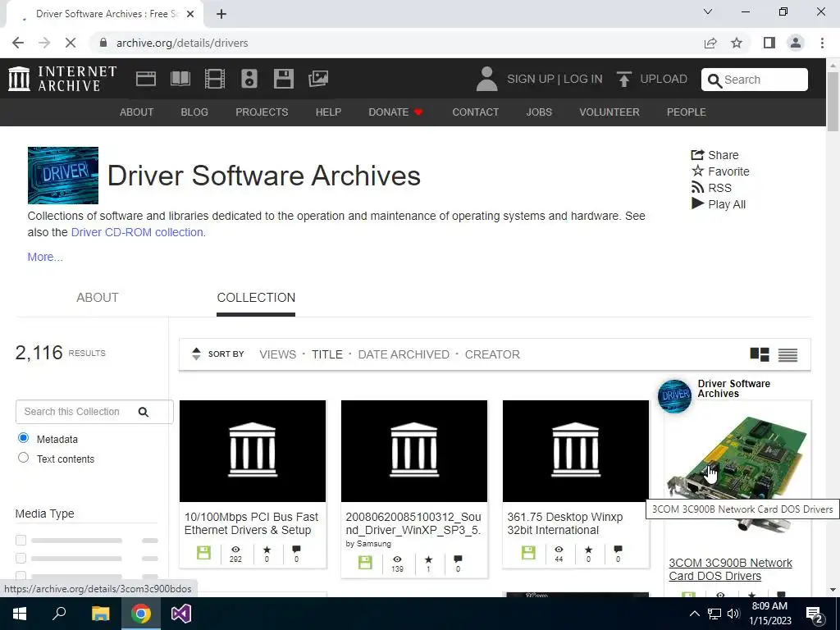The width and height of the screenshot is (840, 630).
Task: Click the user avatar icon
Action: pyautogui.click(x=486, y=79)
